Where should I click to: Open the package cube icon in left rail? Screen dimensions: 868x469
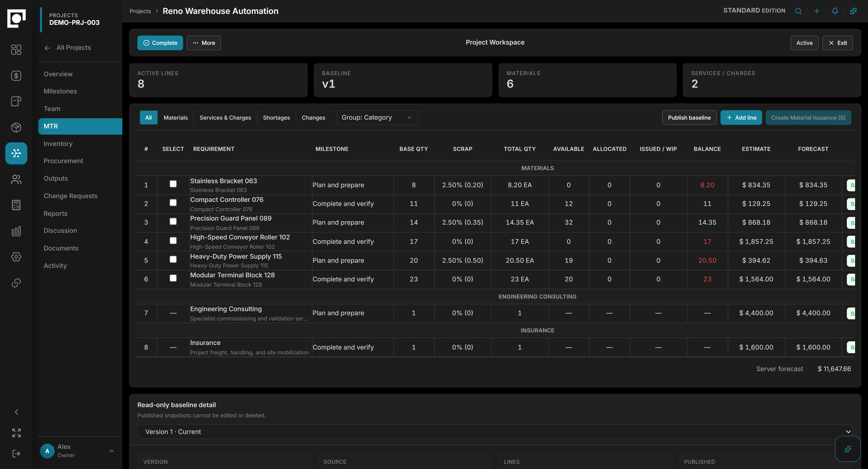pos(16,127)
